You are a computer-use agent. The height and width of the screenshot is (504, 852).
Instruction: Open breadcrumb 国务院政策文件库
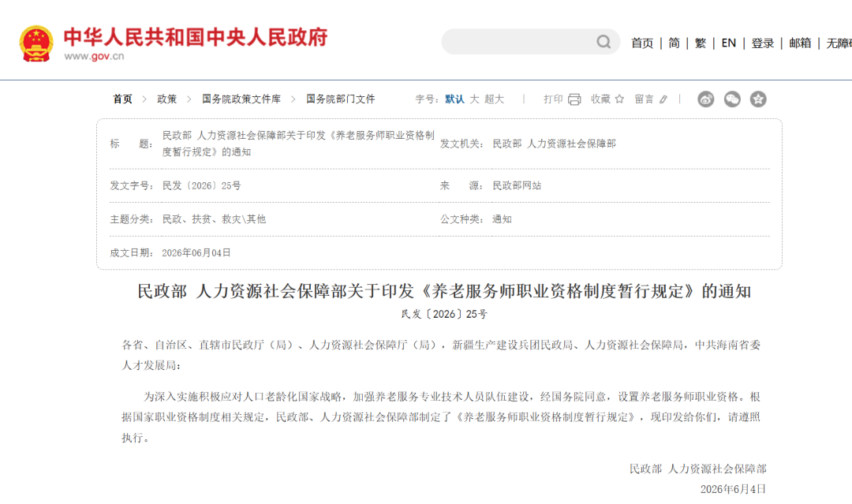coord(241,99)
